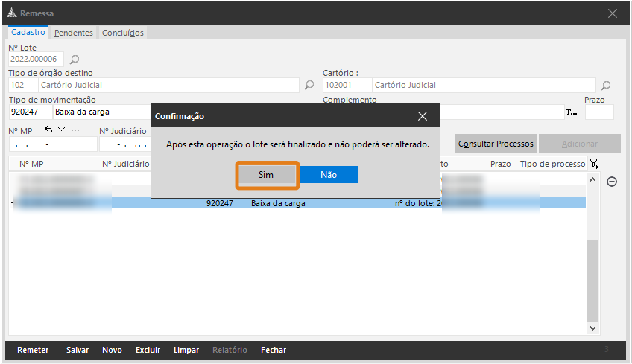Click the Cartório name field Cartório Judicial
632x364 pixels.
pos(484,86)
